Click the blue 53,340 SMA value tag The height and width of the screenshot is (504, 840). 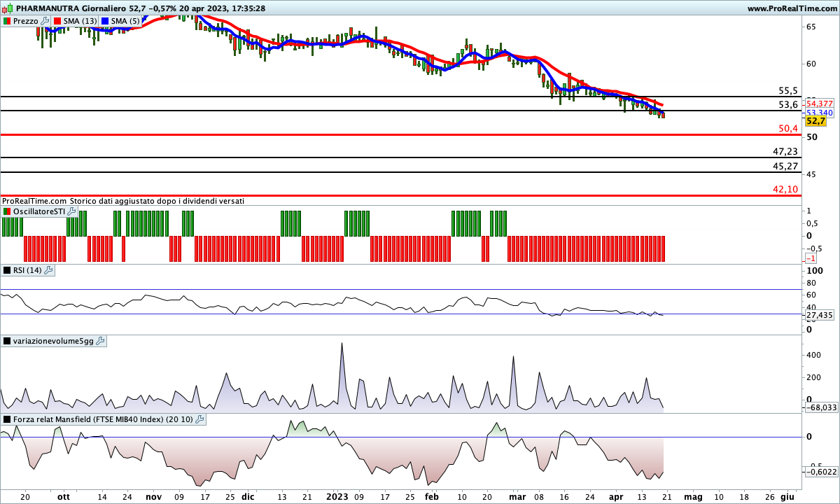pyautogui.click(x=820, y=113)
